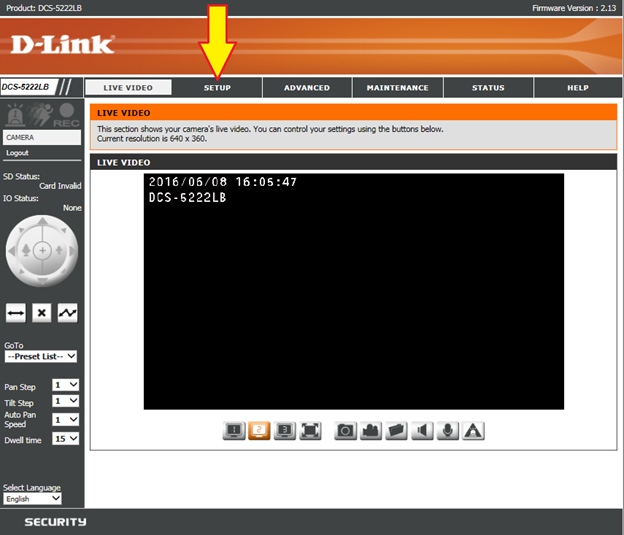Start the auto pan function
The image size is (624, 535).
coord(16,313)
